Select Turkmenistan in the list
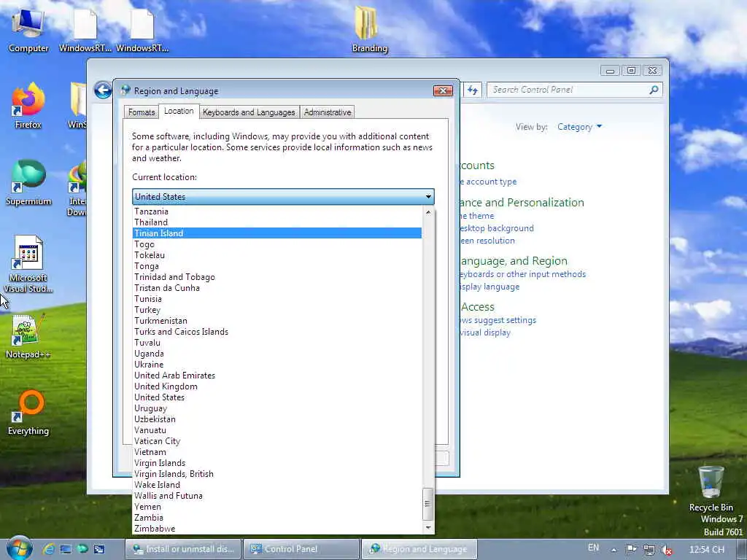 (x=276, y=321)
